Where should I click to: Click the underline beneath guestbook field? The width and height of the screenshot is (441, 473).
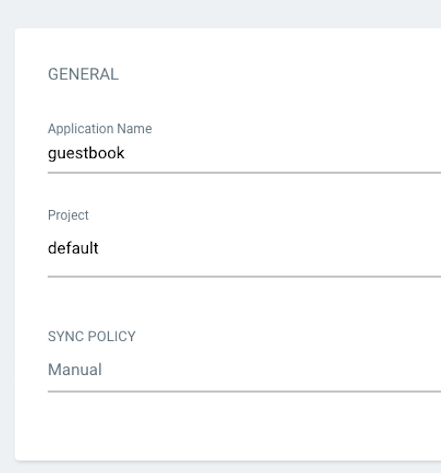click(244, 173)
